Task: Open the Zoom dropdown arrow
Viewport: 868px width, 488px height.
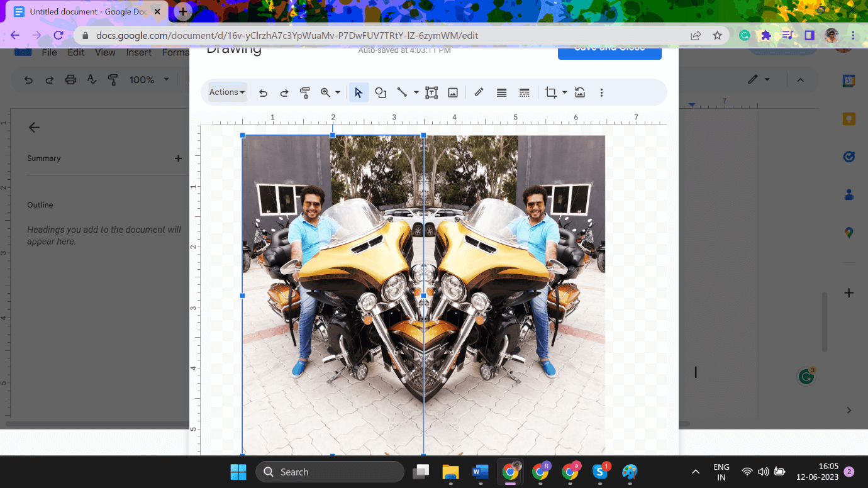Action: [337, 92]
